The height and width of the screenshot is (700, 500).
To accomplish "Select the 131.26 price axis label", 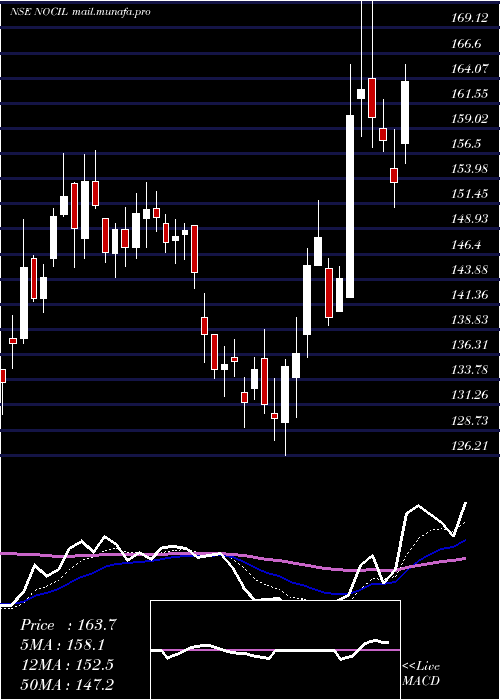I will coord(470,395).
